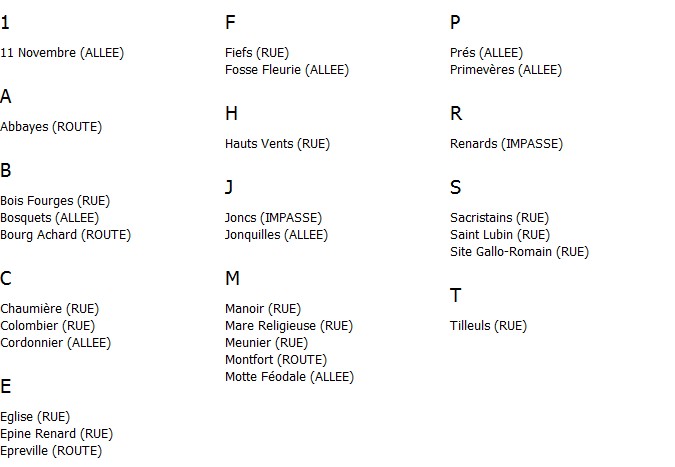Image resolution: width=675 pixels, height=467 pixels.
Task: Open Chaumière (RUE) street
Action: point(50,309)
